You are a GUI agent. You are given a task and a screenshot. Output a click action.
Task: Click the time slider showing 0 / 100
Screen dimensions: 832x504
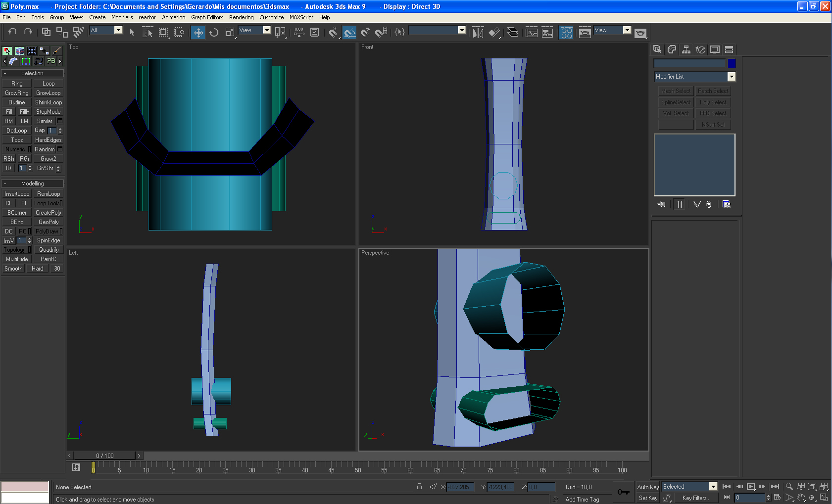pyautogui.click(x=105, y=456)
